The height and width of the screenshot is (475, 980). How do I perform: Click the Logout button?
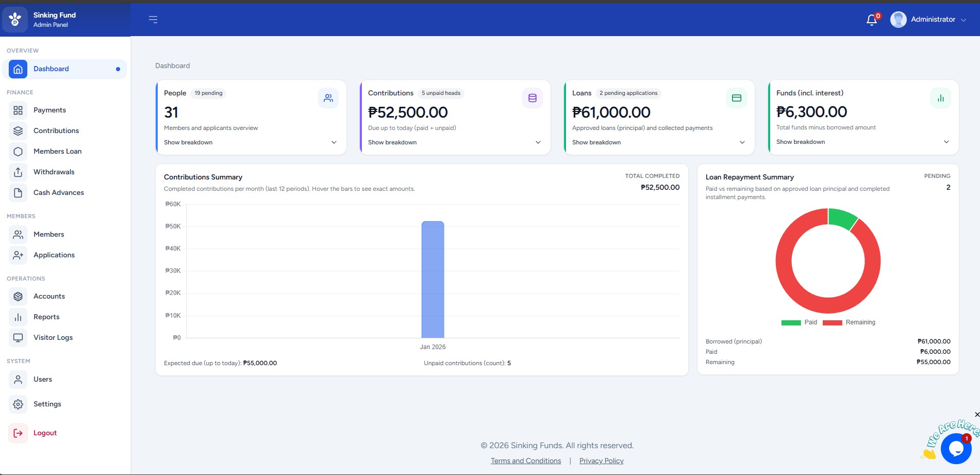45,433
